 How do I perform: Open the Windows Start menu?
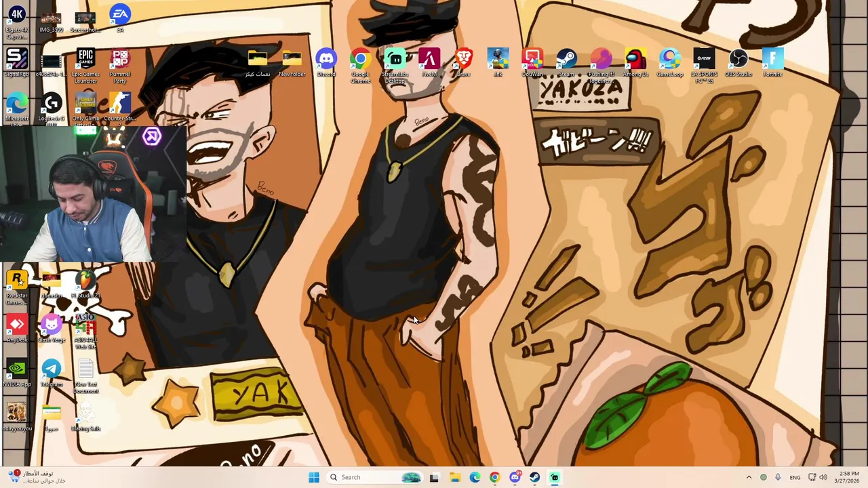point(314,477)
